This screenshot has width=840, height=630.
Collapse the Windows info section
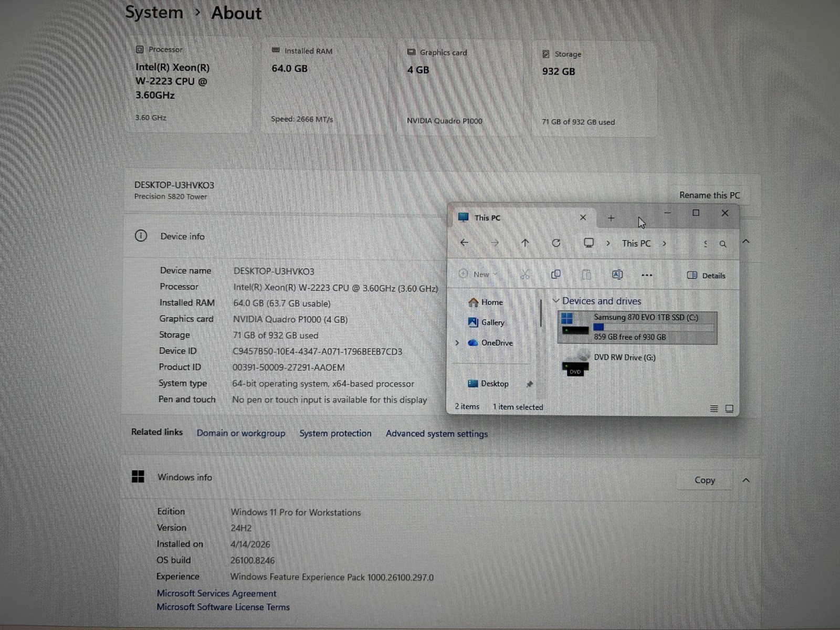click(746, 480)
